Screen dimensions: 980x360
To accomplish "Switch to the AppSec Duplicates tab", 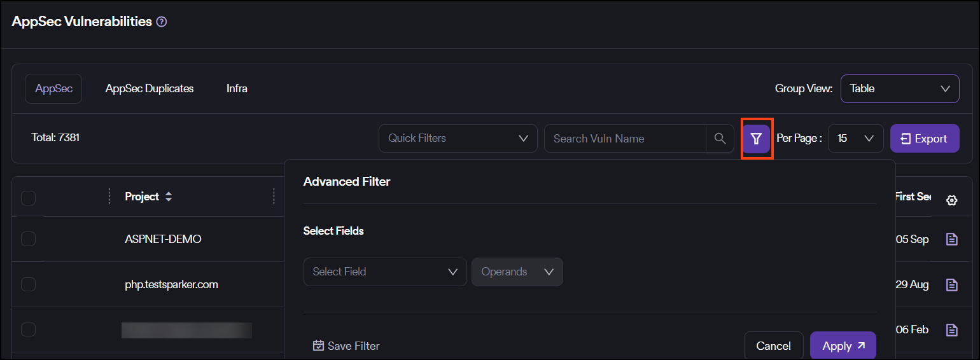I will tap(150, 88).
